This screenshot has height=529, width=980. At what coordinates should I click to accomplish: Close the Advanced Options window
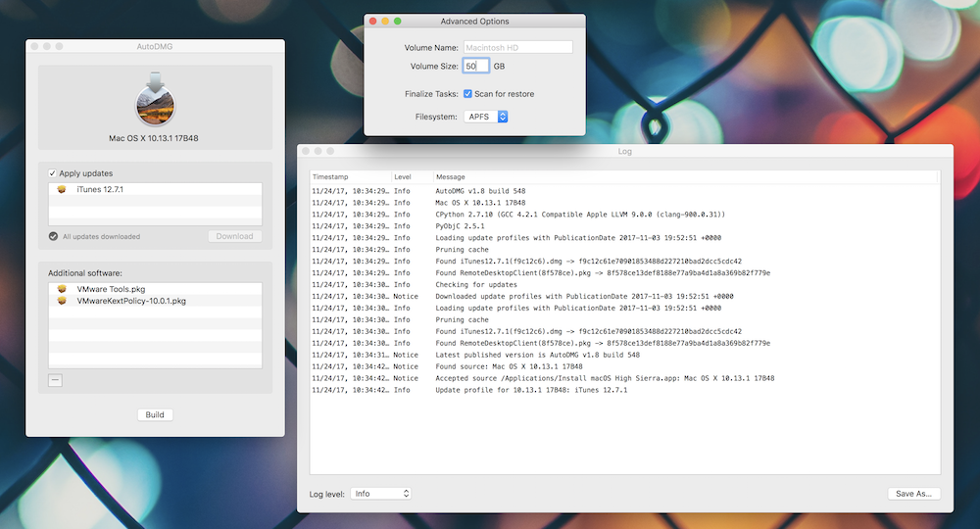[372, 21]
